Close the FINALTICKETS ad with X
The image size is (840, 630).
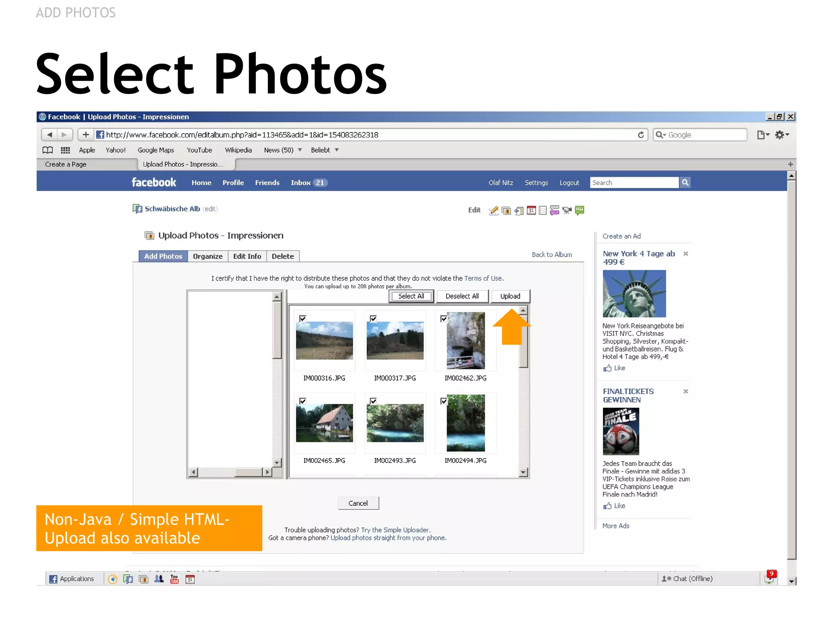pyautogui.click(x=685, y=392)
